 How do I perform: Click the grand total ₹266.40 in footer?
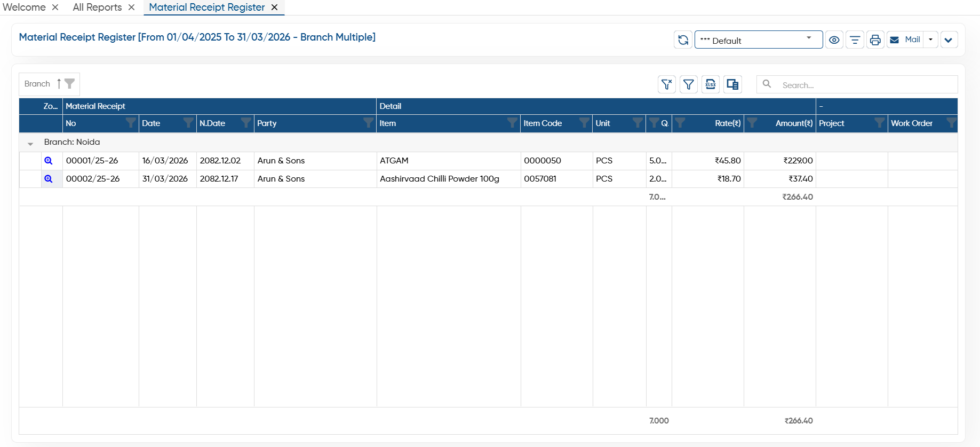(x=799, y=421)
